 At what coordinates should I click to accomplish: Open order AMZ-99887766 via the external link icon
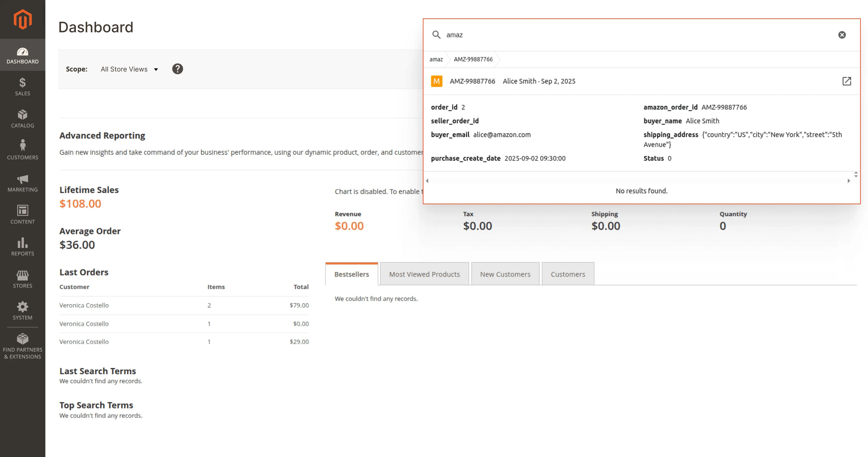pyautogui.click(x=847, y=81)
